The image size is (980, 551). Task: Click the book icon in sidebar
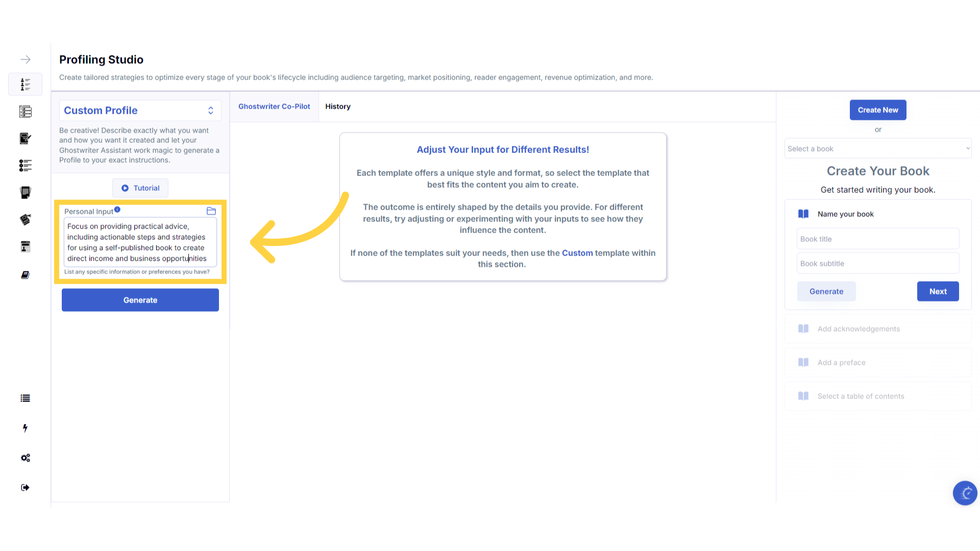pyautogui.click(x=25, y=275)
